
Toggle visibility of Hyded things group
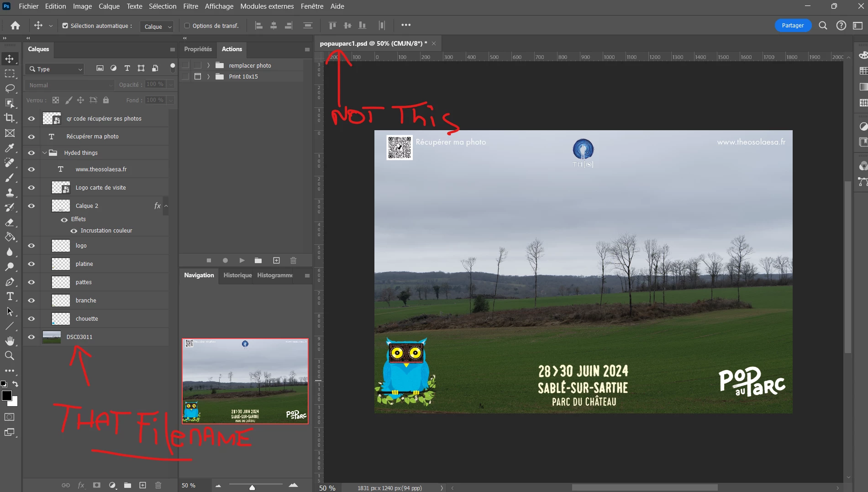tap(31, 153)
